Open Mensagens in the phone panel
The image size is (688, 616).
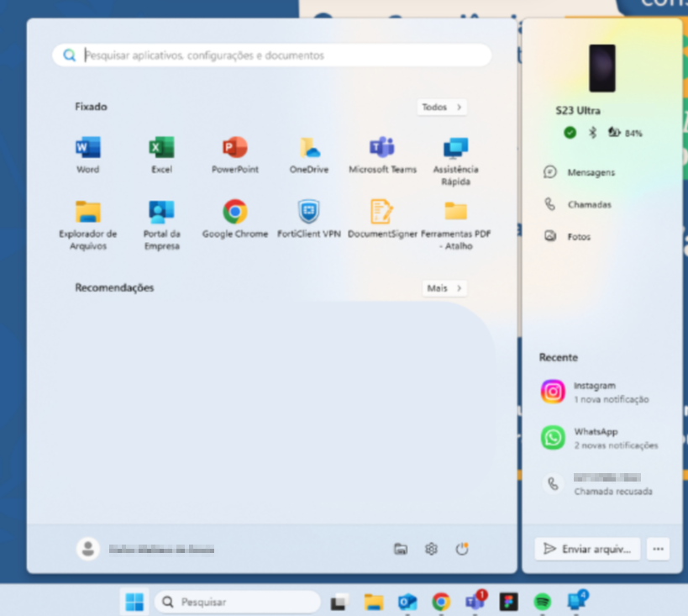tap(591, 172)
